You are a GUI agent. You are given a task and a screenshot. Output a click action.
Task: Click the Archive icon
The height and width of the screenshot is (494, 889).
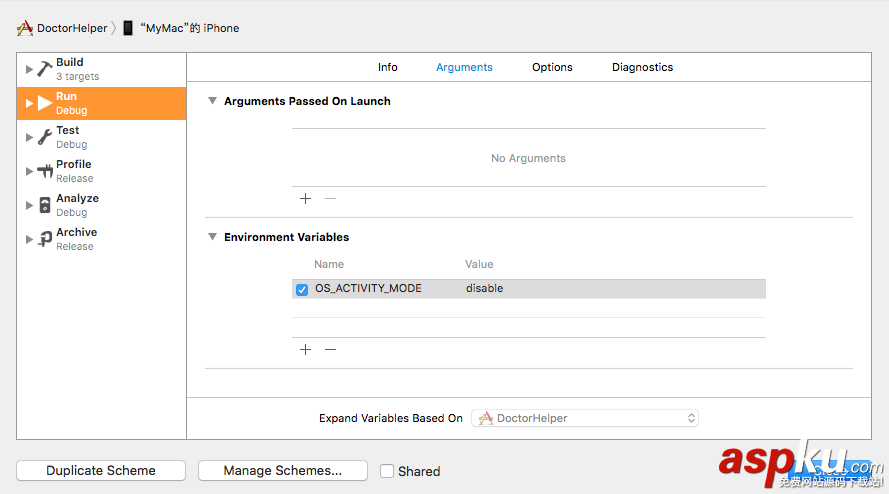click(45, 239)
